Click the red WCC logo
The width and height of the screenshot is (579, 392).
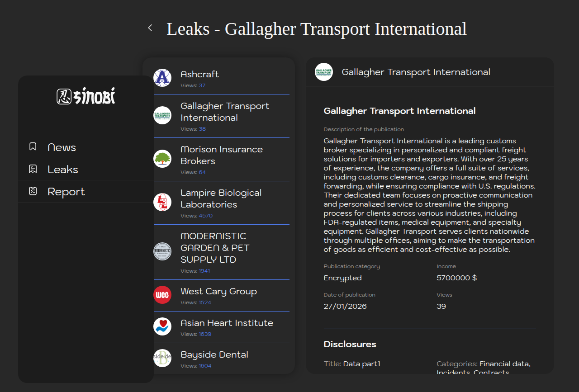coord(162,295)
